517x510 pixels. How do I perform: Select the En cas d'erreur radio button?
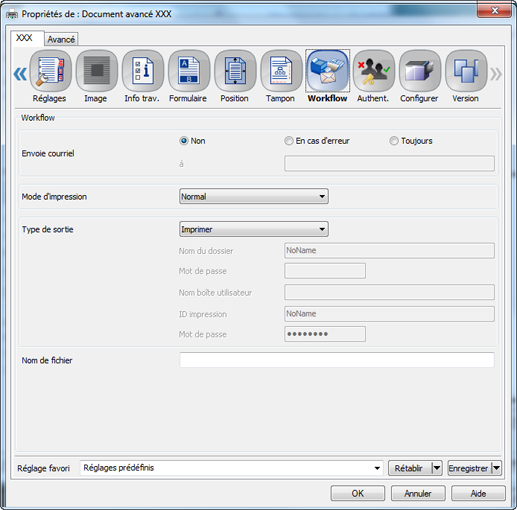point(289,141)
